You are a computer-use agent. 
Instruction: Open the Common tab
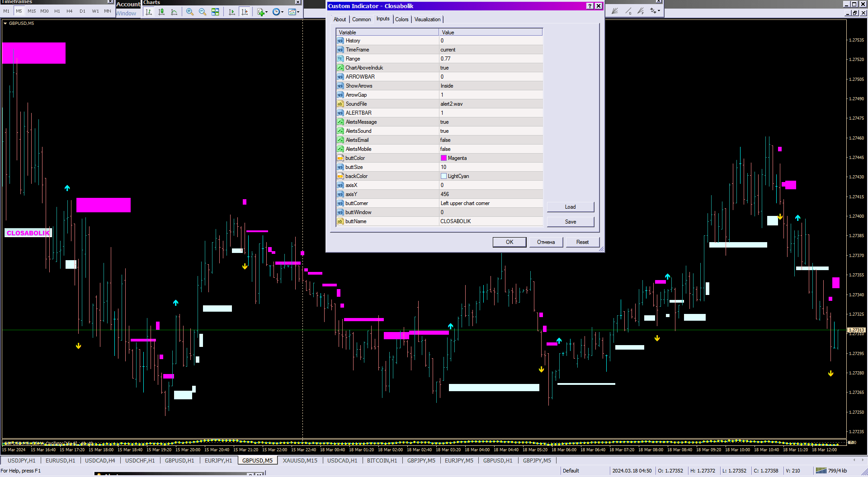coord(362,19)
